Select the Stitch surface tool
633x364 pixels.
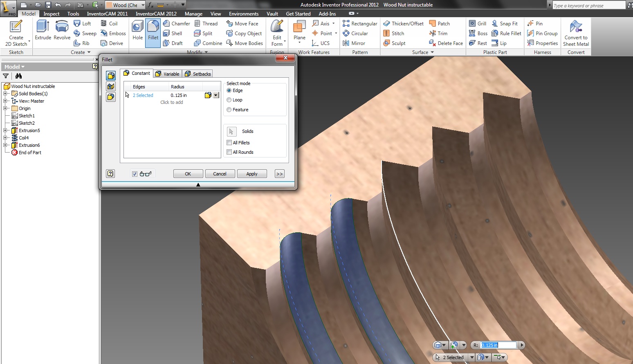coord(394,34)
